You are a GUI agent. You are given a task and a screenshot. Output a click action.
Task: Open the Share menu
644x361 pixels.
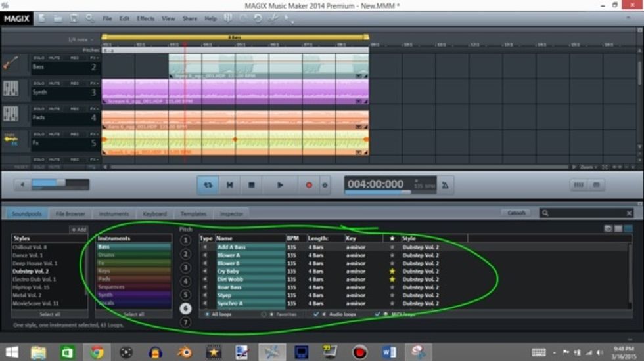pyautogui.click(x=190, y=18)
